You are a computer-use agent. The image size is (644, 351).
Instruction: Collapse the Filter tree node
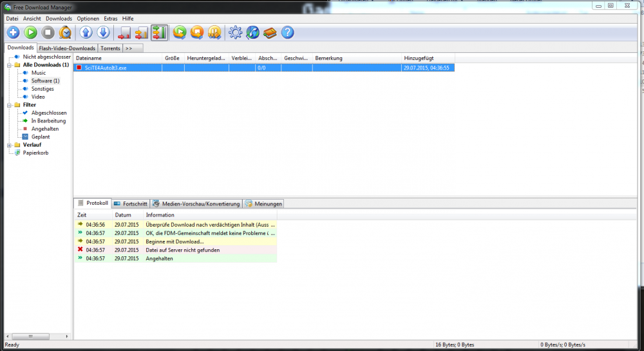(x=9, y=105)
